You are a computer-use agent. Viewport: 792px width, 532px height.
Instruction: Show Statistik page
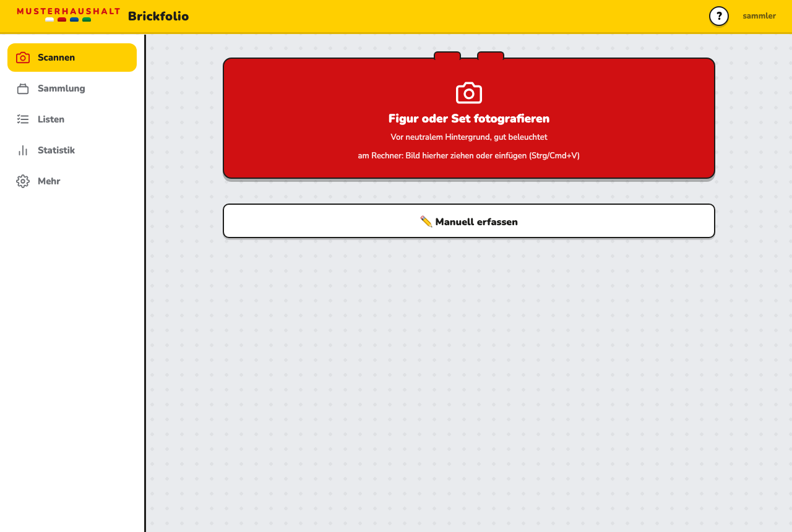tap(72, 150)
